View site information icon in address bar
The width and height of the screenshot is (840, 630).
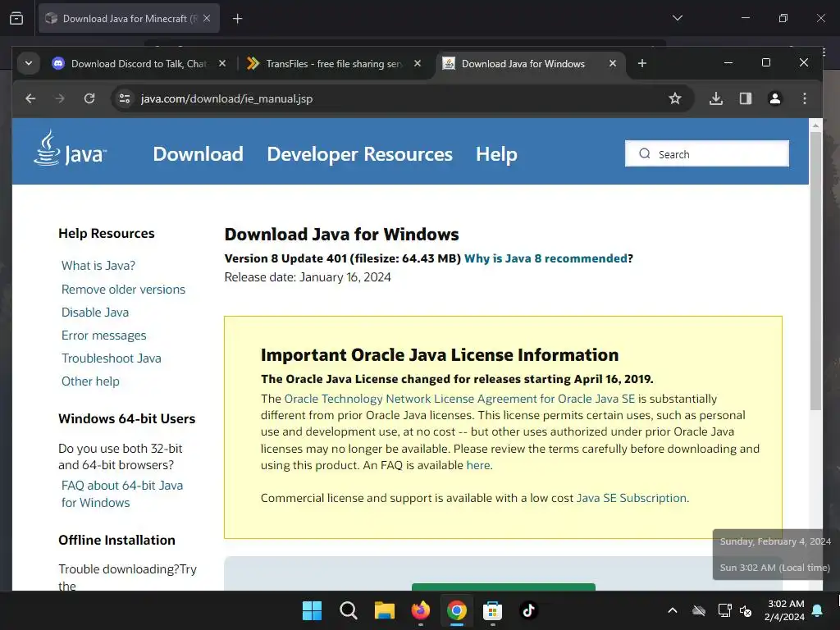[125, 98]
